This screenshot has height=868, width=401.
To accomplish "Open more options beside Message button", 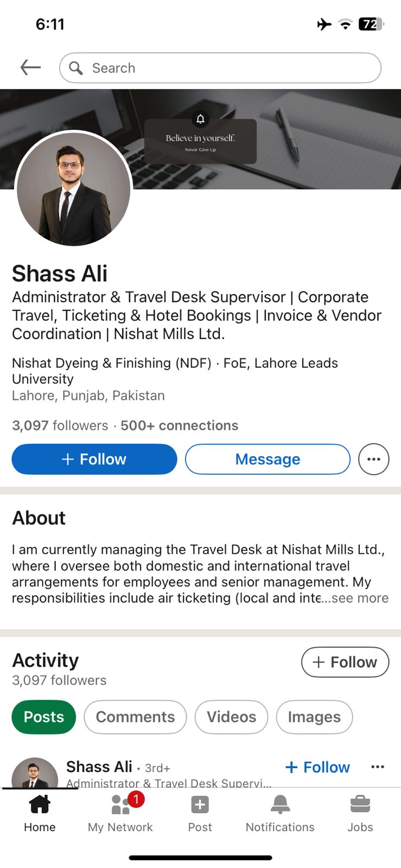I will (374, 459).
